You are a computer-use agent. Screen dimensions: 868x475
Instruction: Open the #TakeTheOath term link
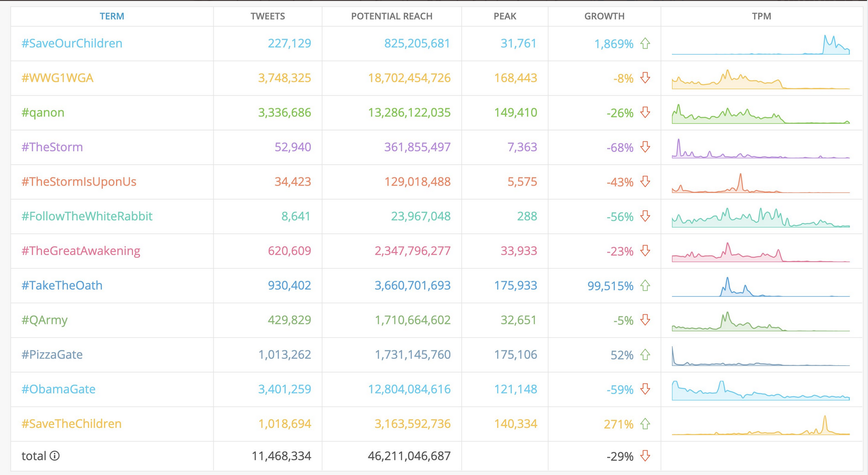(x=62, y=285)
